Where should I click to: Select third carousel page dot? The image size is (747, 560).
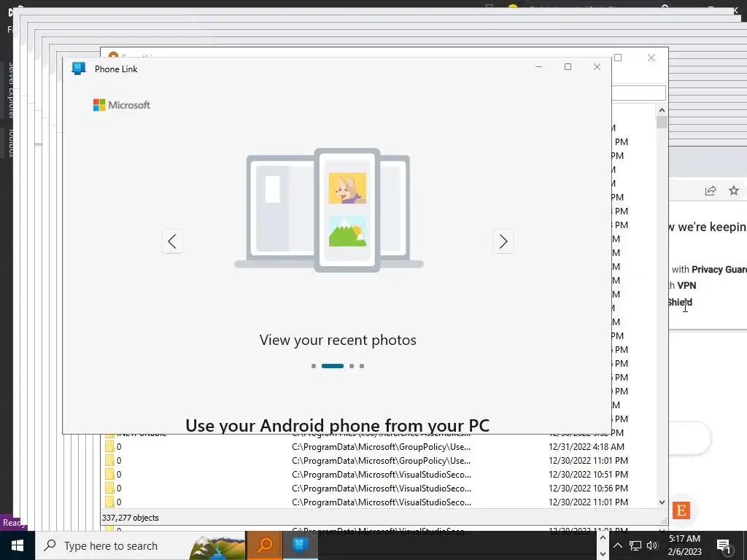pos(352,366)
